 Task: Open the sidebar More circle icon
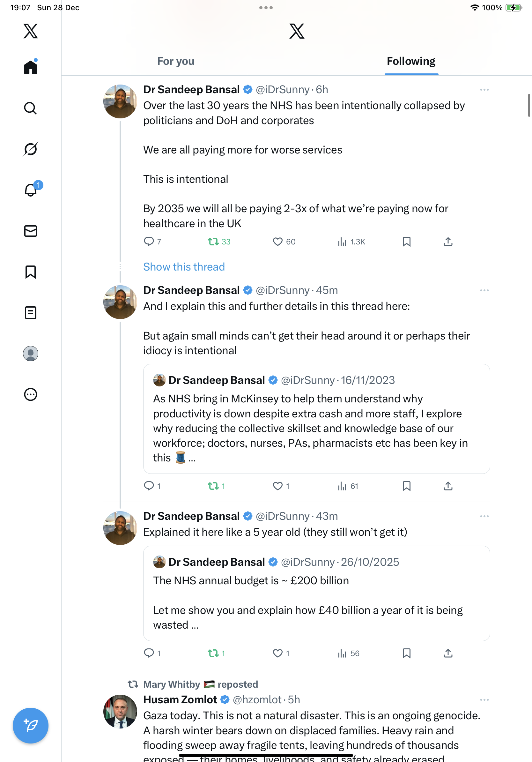pos(31,394)
